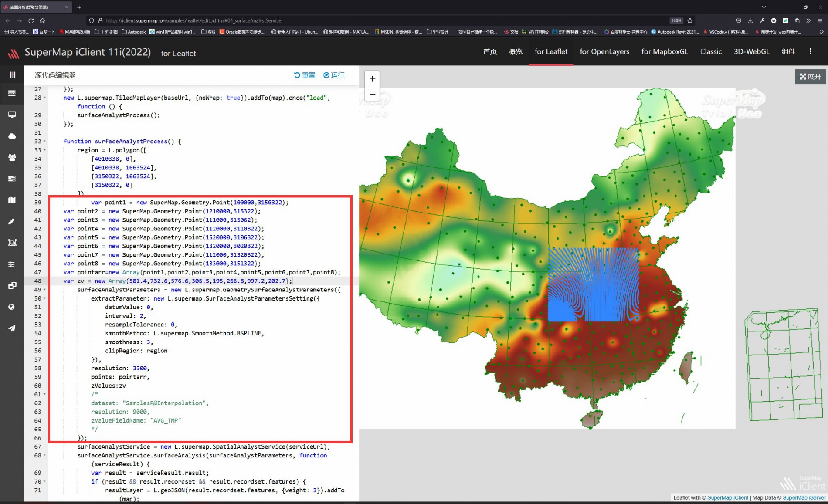This screenshot has height=504, width=828.
Task: Zoom in on the map
Action: tap(372, 79)
